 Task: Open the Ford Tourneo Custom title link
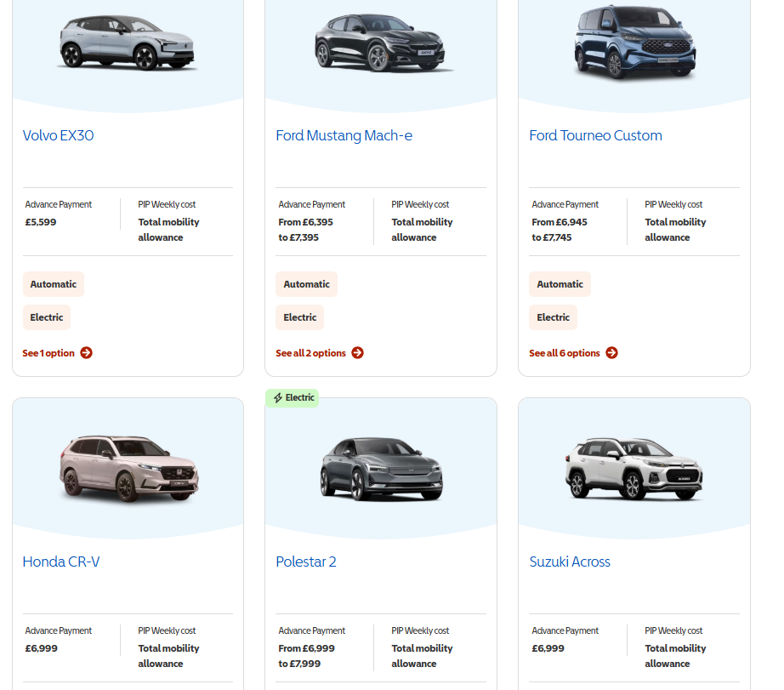point(595,135)
